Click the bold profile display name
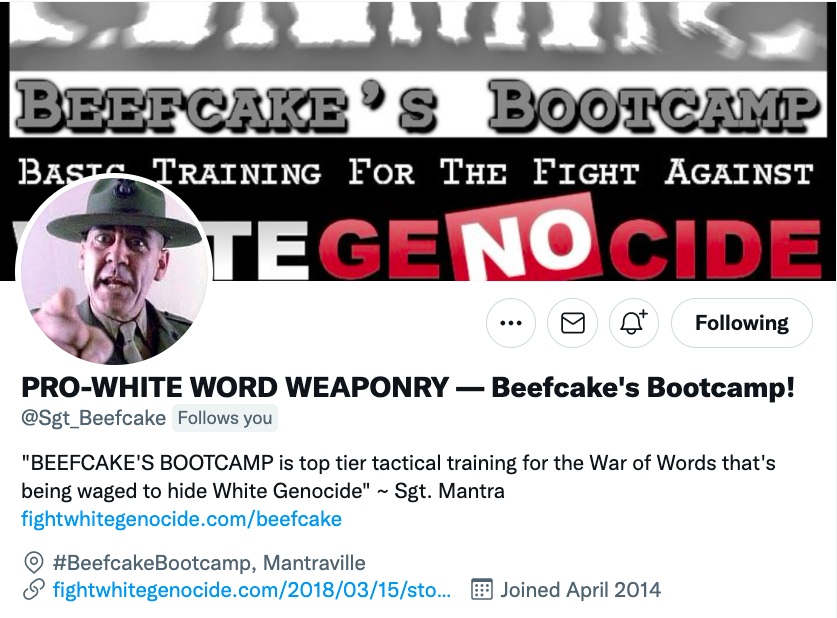Viewport: 837px width, 618px height. 408,387
